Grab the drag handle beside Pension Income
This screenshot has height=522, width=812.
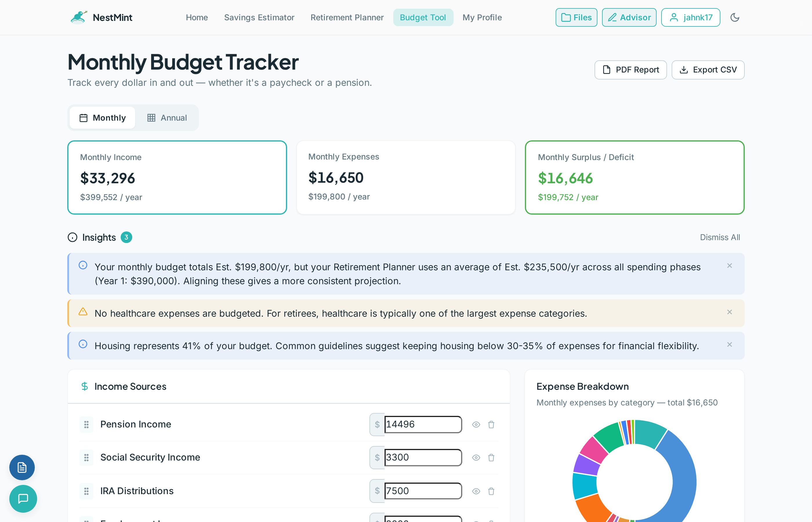click(86, 424)
